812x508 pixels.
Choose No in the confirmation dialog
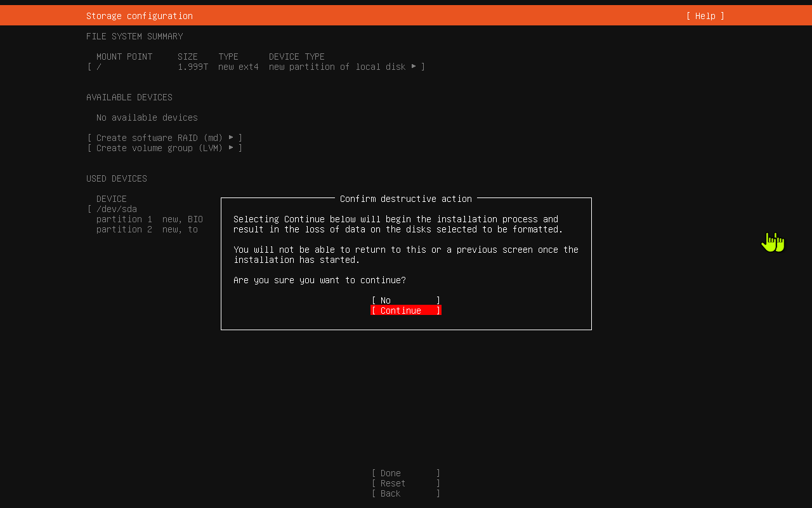point(406,300)
